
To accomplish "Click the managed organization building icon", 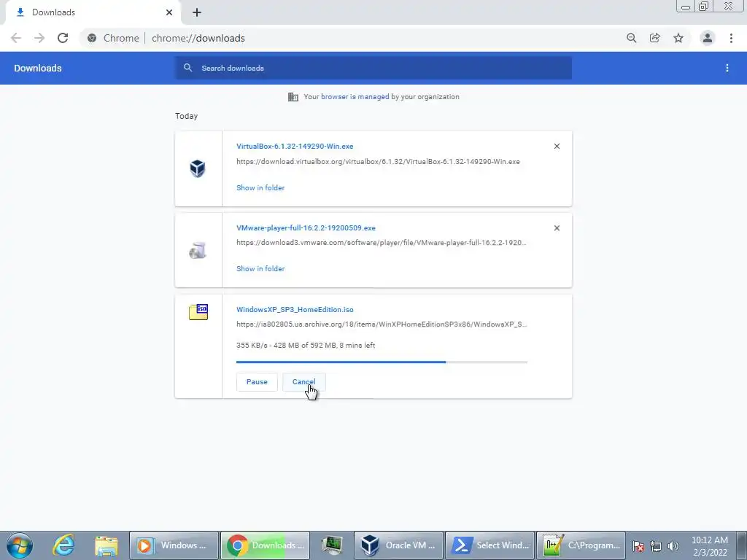I will 293,97.
